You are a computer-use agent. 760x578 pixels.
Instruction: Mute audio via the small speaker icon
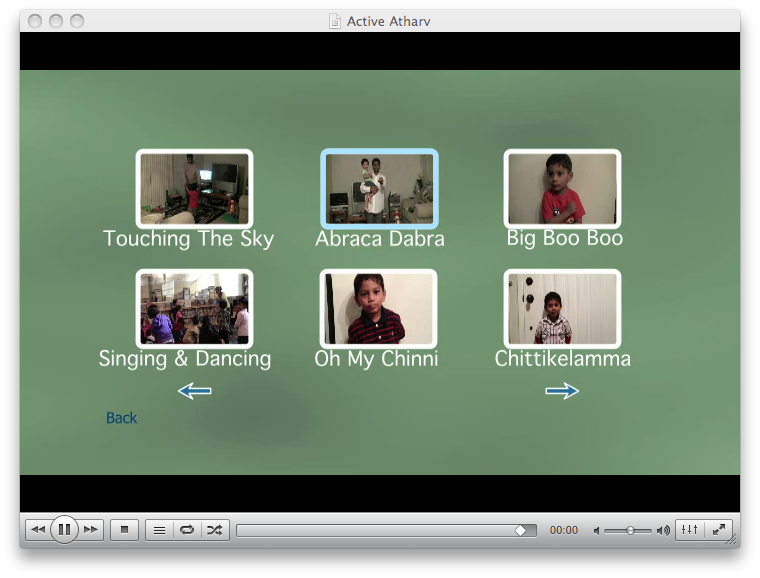(x=596, y=531)
